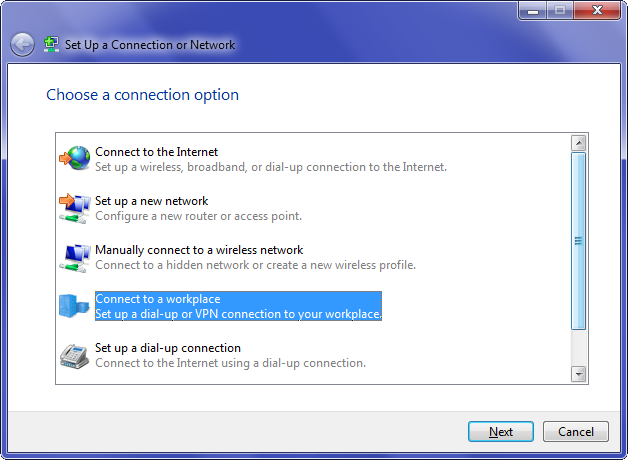
Task: Click the Back arrow button
Action: (x=22, y=45)
